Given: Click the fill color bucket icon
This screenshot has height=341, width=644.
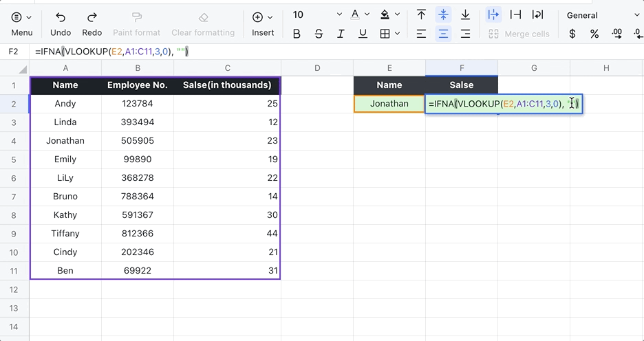Looking at the screenshot, I should [x=385, y=14].
